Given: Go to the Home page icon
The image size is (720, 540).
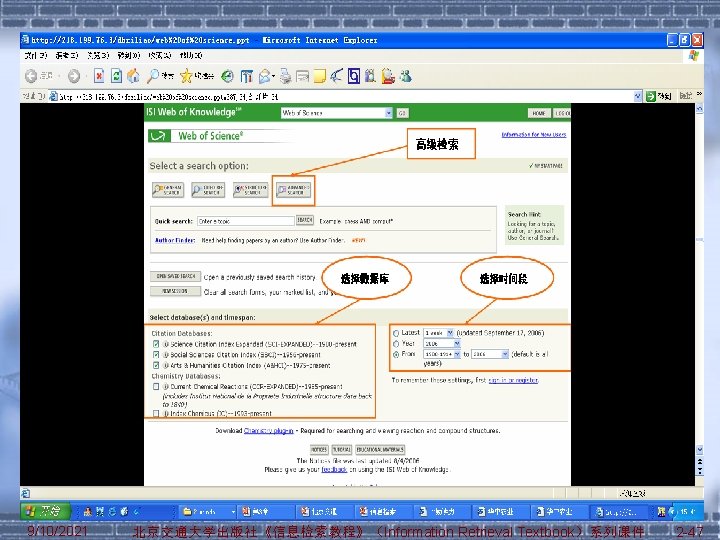Looking at the screenshot, I should coord(134,76).
